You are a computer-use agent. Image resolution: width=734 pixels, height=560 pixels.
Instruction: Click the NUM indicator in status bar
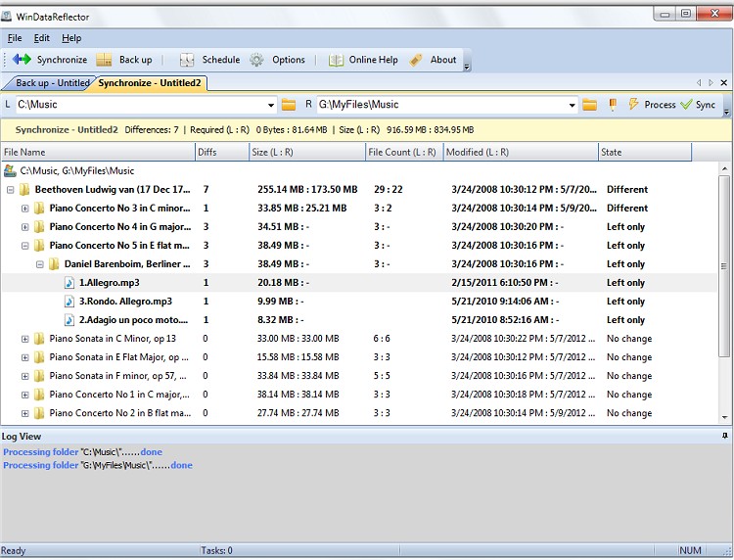[x=690, y=550]
